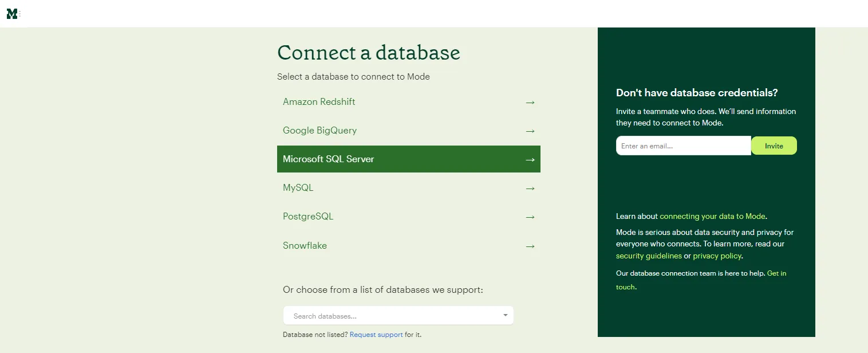
Task: Choose Google BigQuery from the list
Action: click(x=319, y=131)
